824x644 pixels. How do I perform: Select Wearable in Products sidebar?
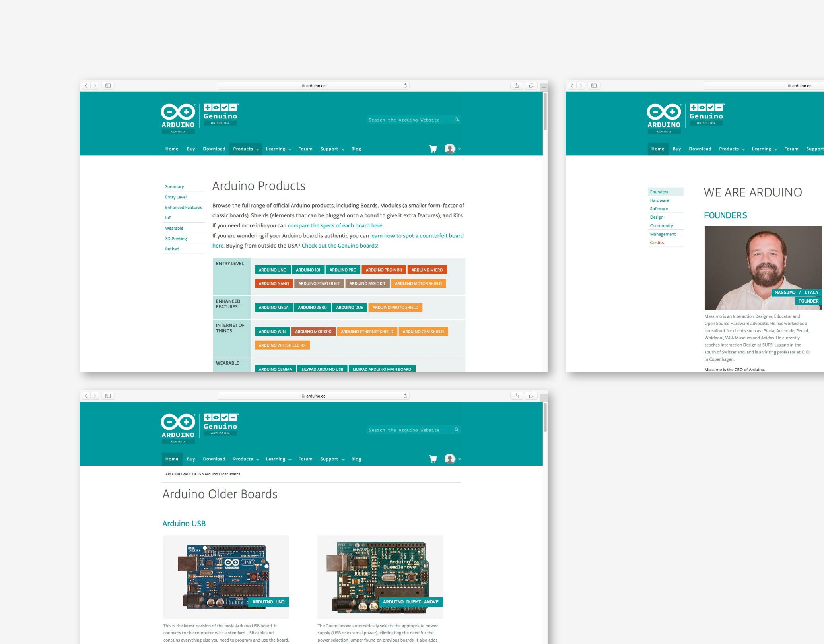click(x=174, y=228)
